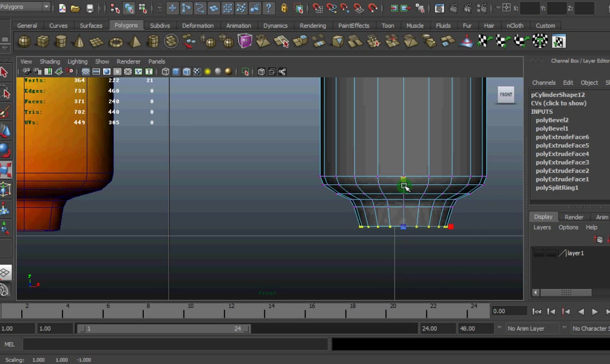This screenshot has height=364, width=610.
Task: Click the play forwards button
Action: pyautogui.click(x=595, y=312)
